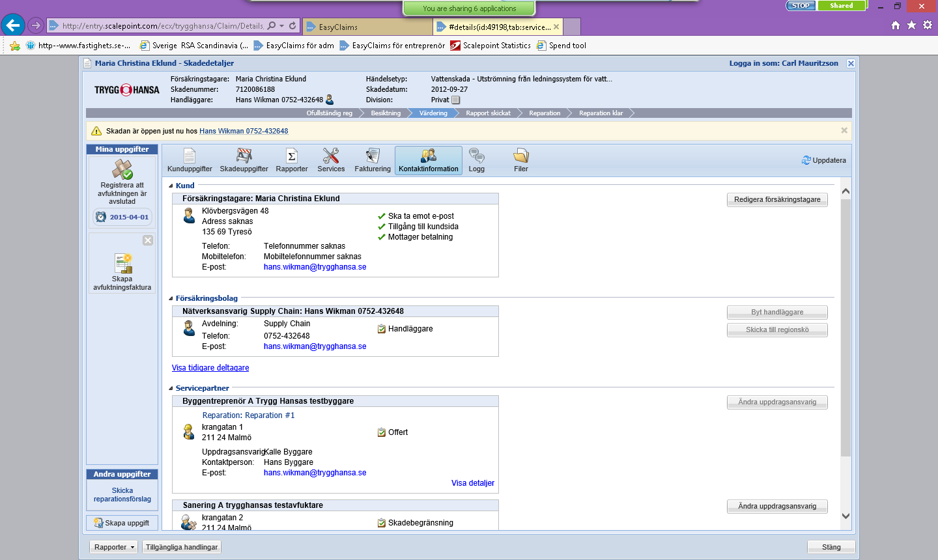
Task: Click the Byt handläggare button
Action: (777, 312)
